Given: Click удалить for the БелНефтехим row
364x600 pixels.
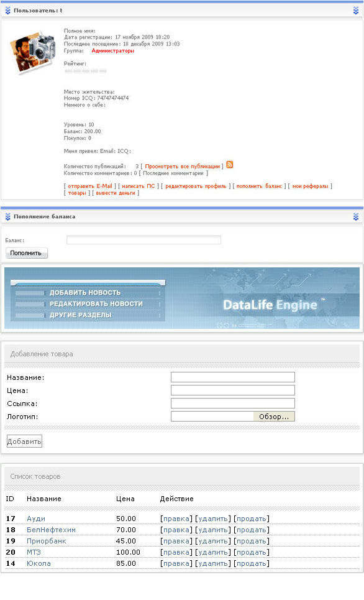Looking at the screenshot, I should point(213,530).
